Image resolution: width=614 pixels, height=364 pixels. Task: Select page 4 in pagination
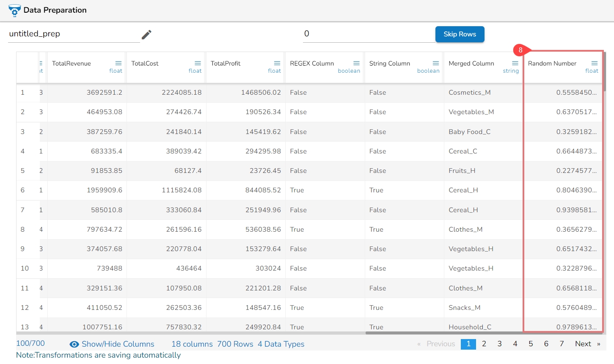pyautogui.click(x=515, y=344)
